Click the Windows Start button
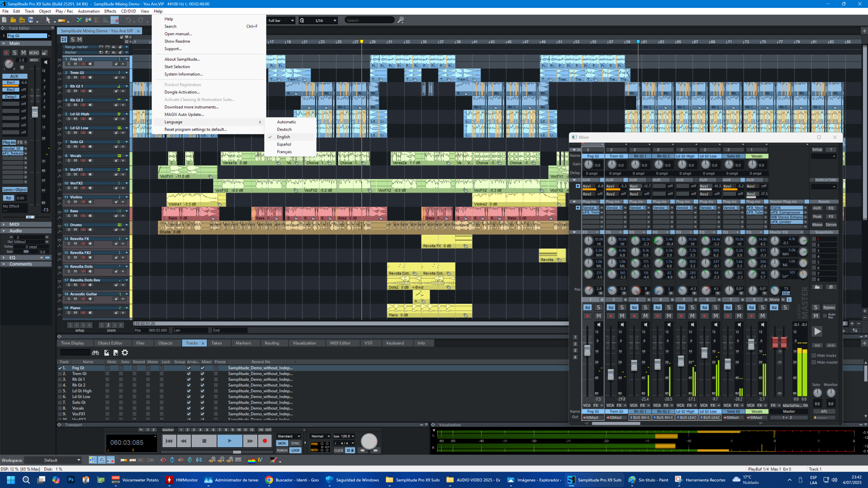The width and height of the screenshot is (868, 488). [11, 480]
